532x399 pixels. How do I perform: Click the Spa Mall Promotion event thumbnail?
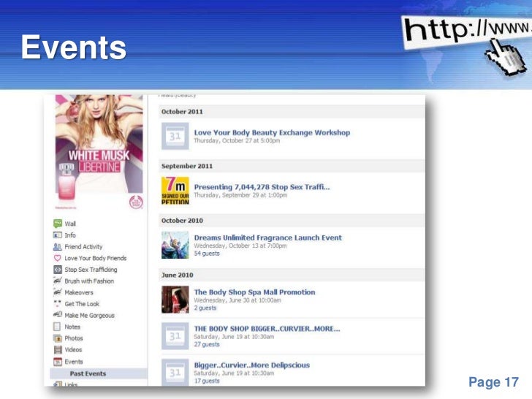coord(175,300)
